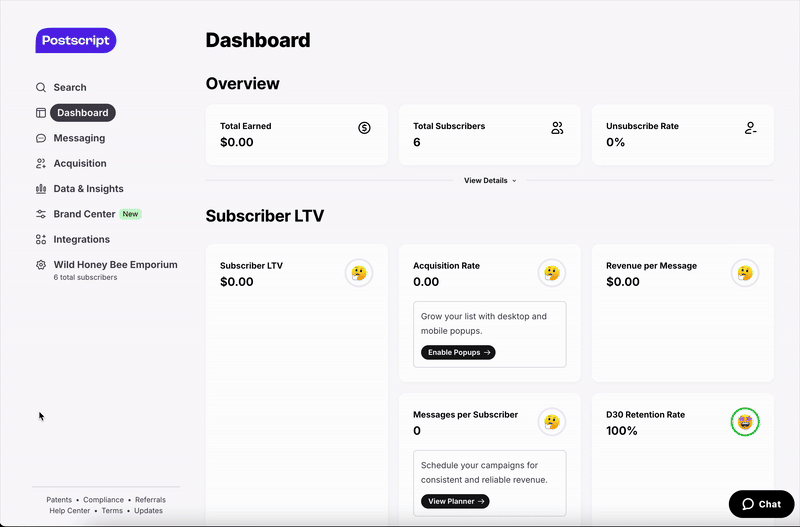
Task: Click the "Revenue per Message" card title
Action: (x=652, y=266)
